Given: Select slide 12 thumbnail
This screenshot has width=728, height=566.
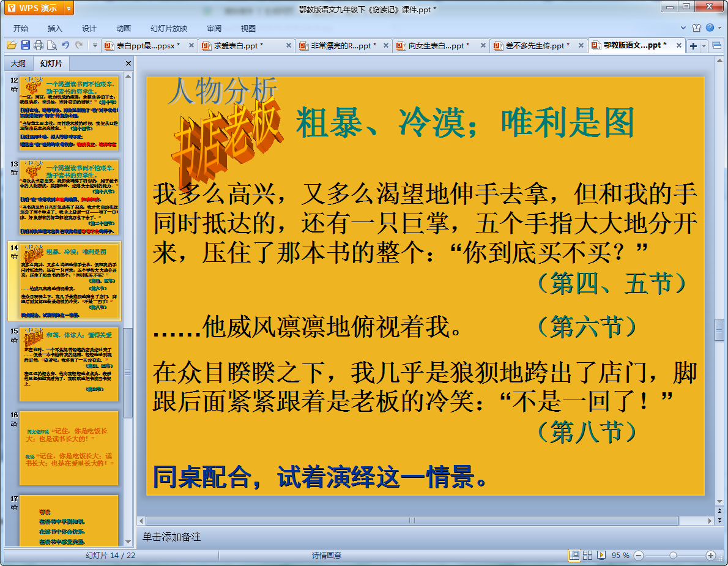Looking at the screenshot, I should point(69,113).
